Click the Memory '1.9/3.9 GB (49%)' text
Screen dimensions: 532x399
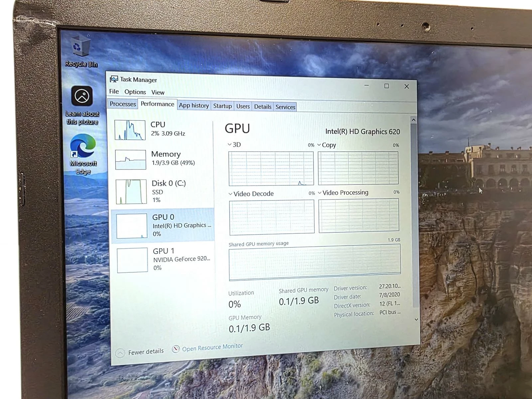[173, 163]
